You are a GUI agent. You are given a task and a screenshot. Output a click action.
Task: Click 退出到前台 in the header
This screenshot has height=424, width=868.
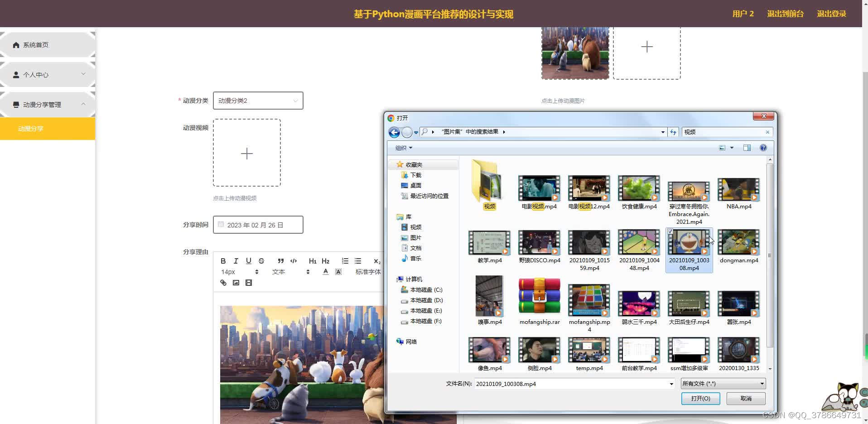[785, 14]
